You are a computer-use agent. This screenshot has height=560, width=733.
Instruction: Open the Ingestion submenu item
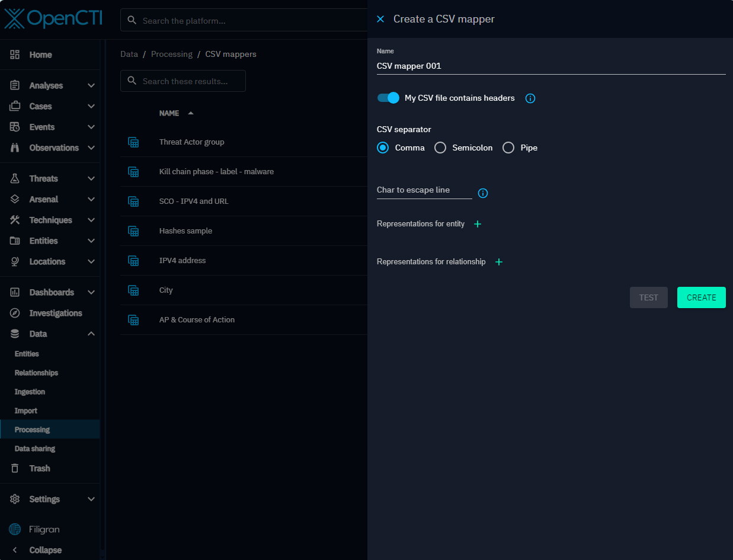tap(30, 392)
